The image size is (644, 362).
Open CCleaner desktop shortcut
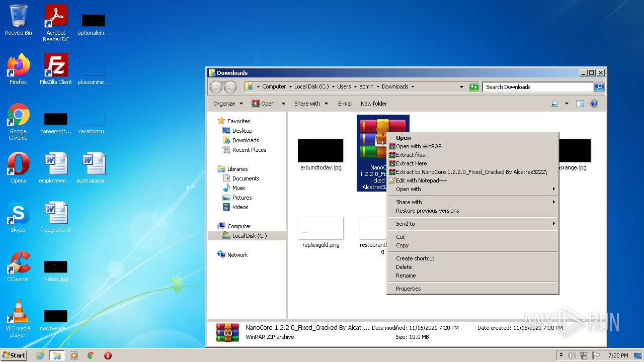click(18, 266)
